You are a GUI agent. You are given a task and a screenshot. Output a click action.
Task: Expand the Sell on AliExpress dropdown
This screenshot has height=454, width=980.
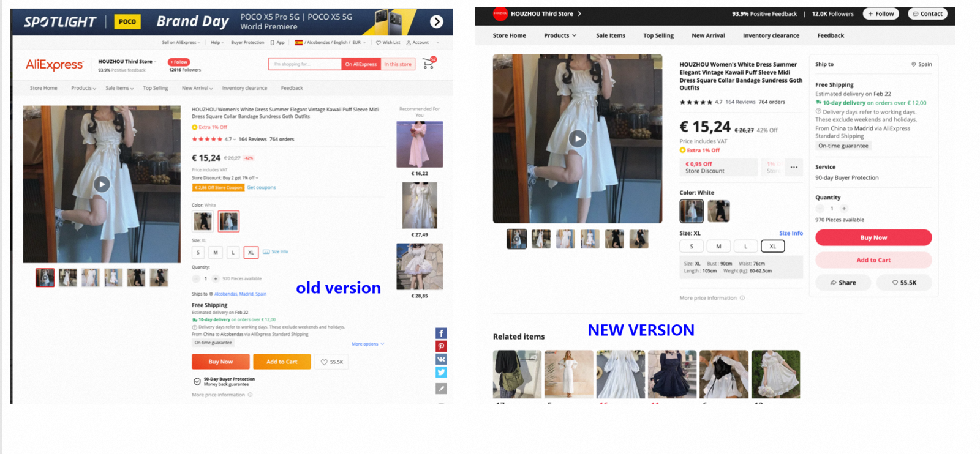pyautogui.click(x=181, y=43)
